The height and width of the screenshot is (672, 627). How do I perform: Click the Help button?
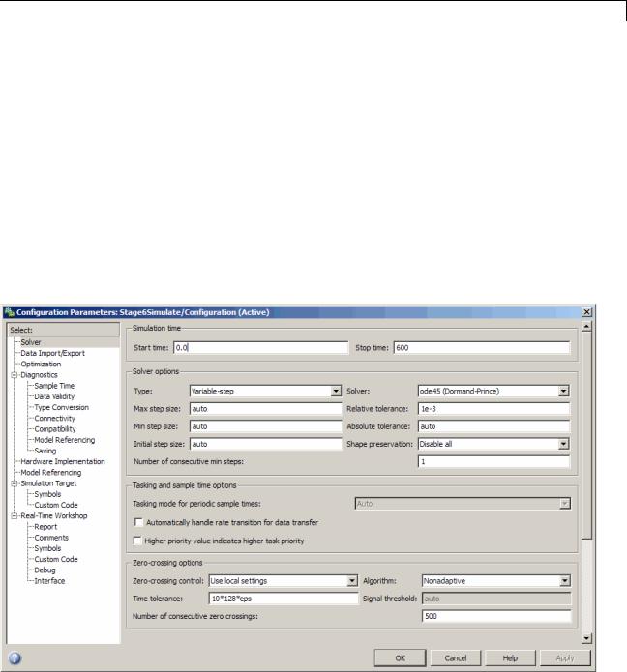point(510,657)
